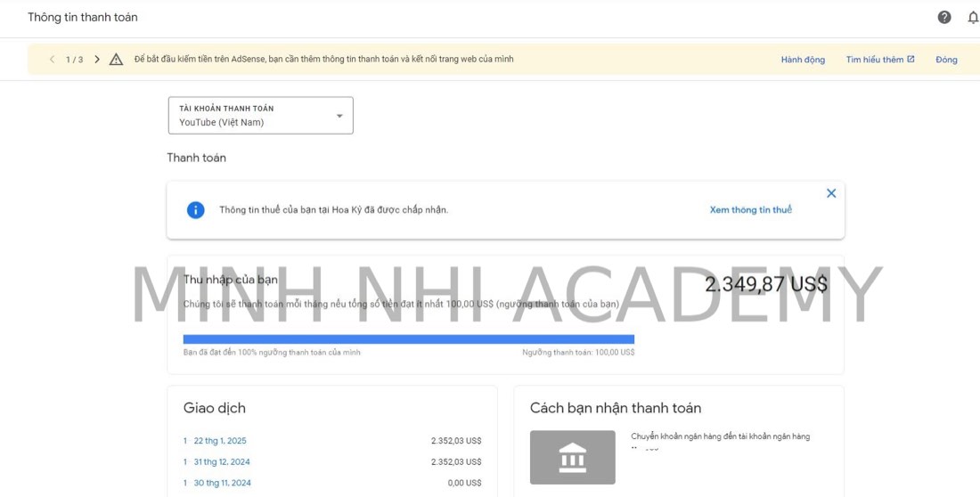Click the warning triangle icon in banner
This screenshot has height=497, width=980.
coord(116,60)
